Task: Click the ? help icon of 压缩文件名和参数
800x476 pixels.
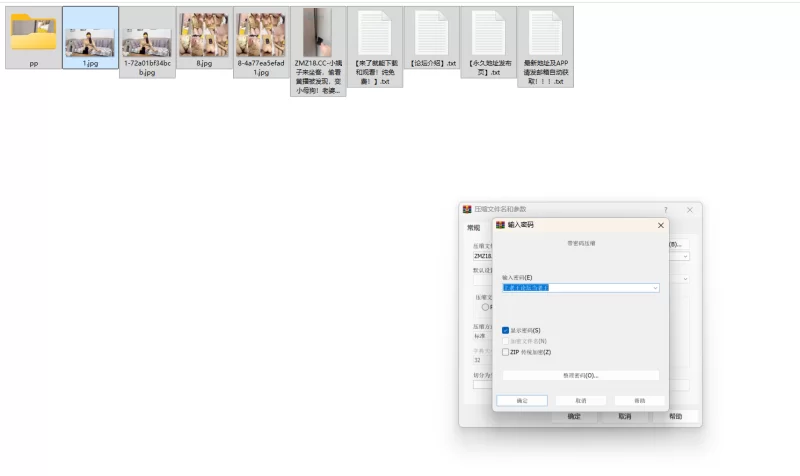Action: click(x=665, y=210)
